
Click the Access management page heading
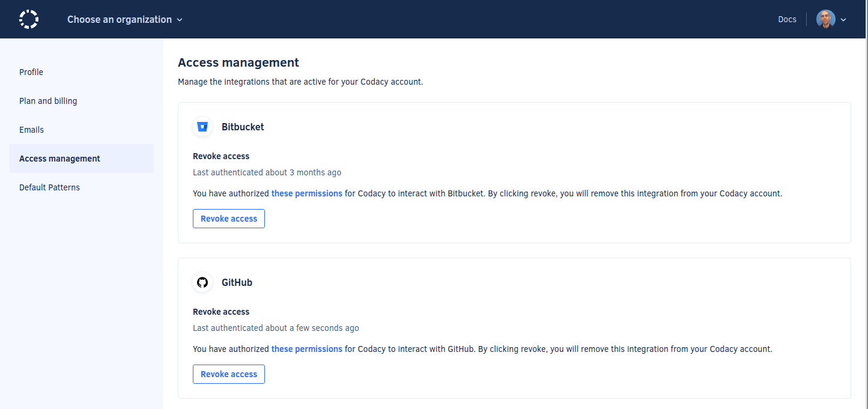click(238, 62)
